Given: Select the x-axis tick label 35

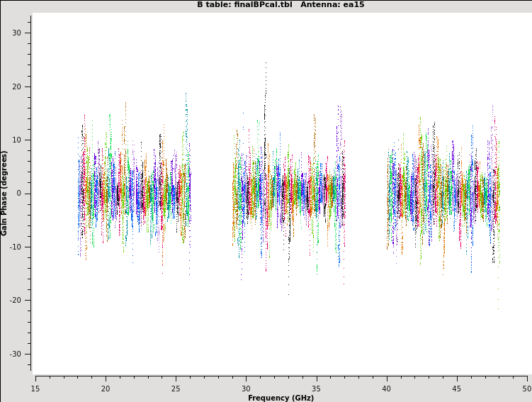Looking at the screenshot, I should (x=316, y=388).
